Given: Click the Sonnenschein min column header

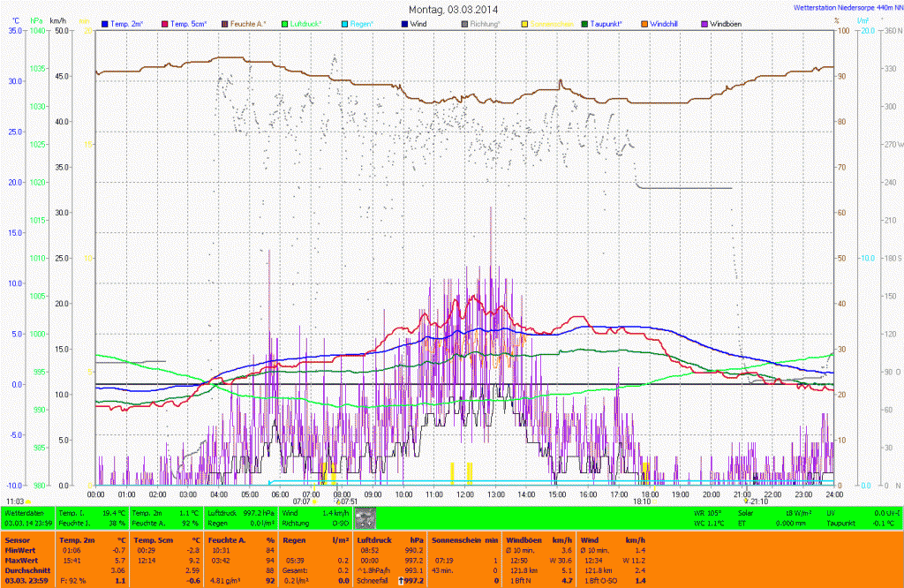Looking at the screenshot, I should (x=465, y=539).
